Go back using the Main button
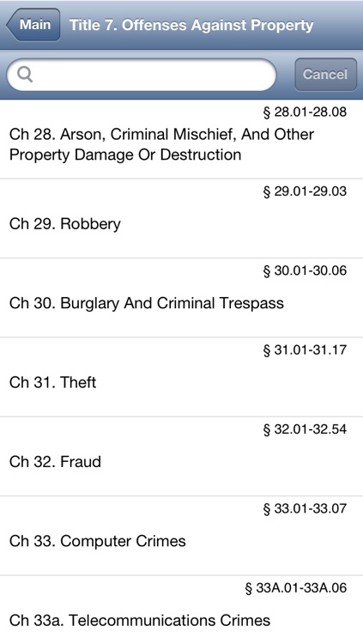This screenshot has height=644, width=363. click(x=33, y=25)
